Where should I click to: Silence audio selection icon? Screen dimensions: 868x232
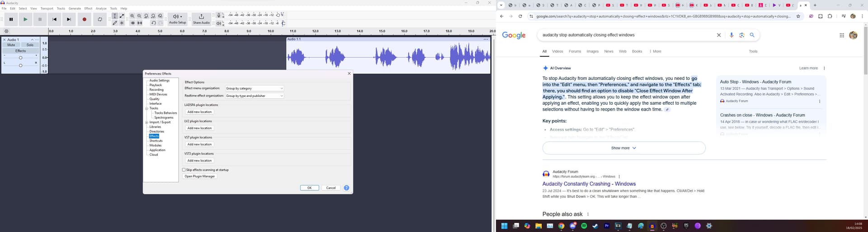140,23
